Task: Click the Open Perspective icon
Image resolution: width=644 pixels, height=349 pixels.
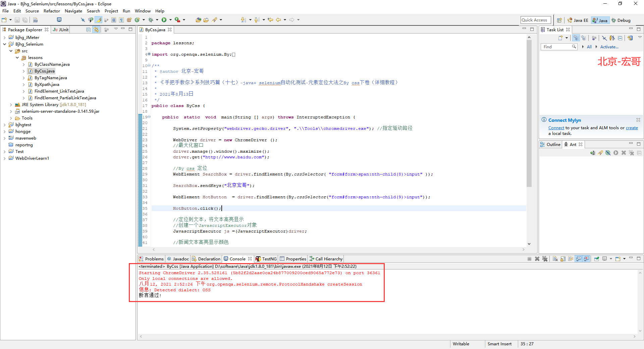Action: pyautogui.click(x=559, y=20)
